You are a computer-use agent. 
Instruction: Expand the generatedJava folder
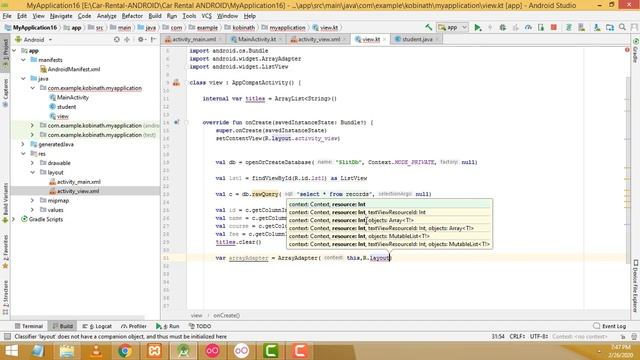click(23, 144)
